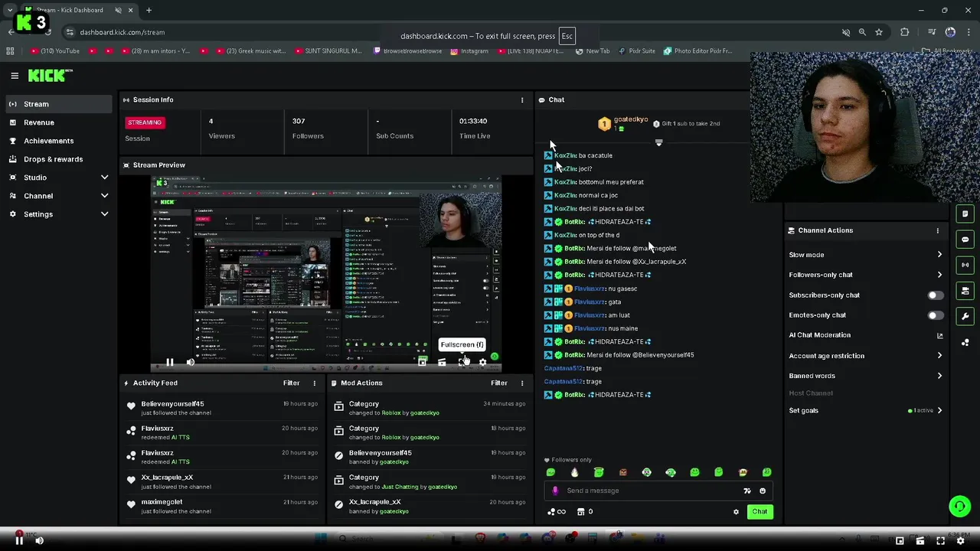Viewport: 980px width, 551px height.
Task: Open the stream preview settings gear
Action: pyautogui.click(x=482, y=363)
